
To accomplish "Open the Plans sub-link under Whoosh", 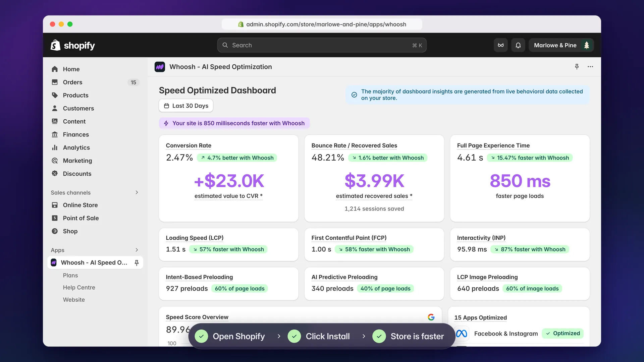I will [70, 275].
